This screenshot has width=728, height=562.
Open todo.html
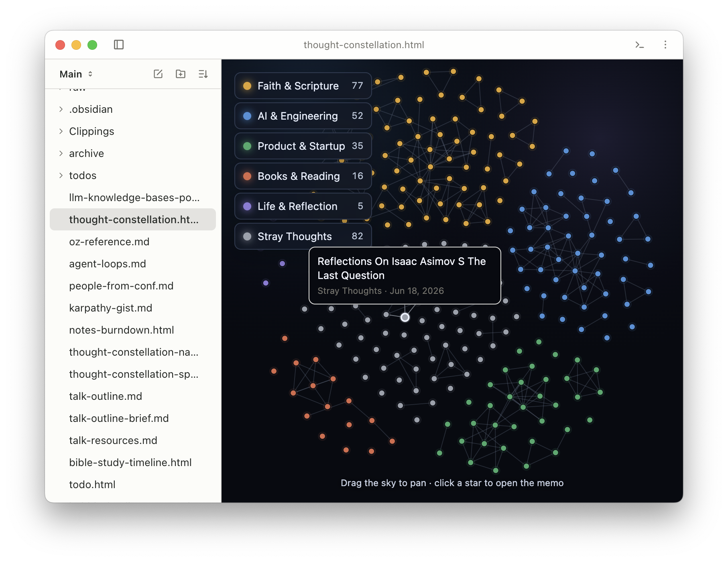(x=133, y=485)
